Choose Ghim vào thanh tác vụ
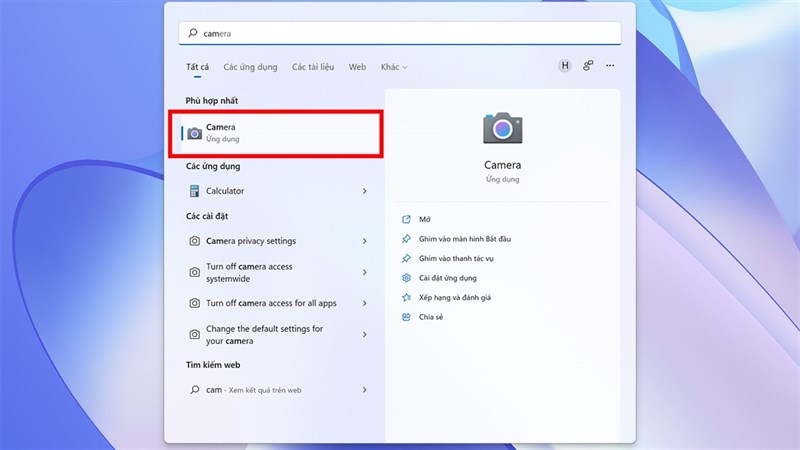The height and width of the screenshot is (450, 800). coord(456,258)
